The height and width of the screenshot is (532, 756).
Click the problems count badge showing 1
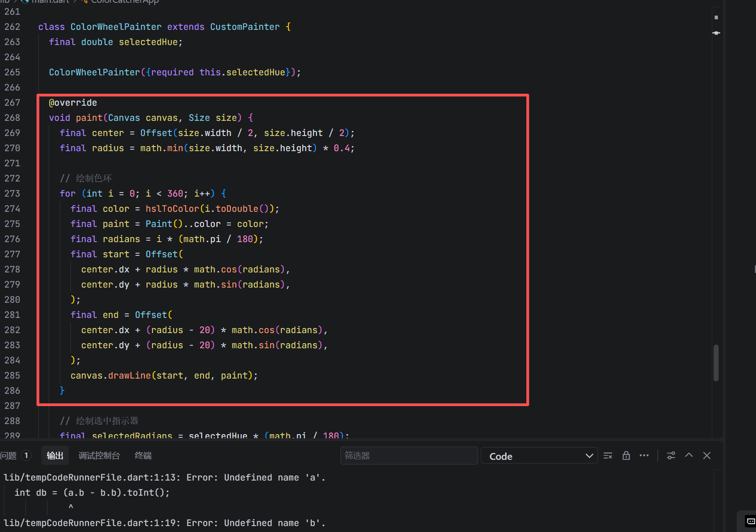(27, 456)
